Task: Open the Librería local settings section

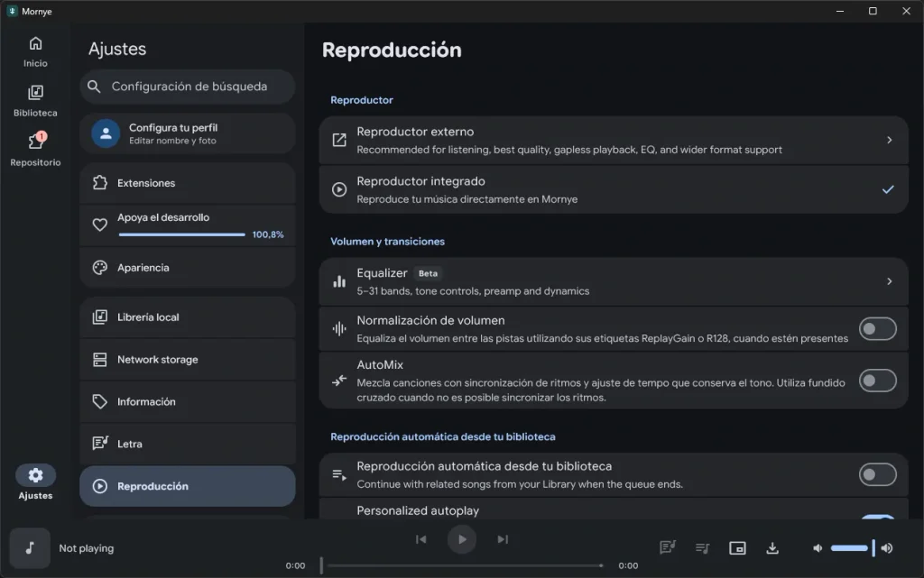Action: click(x=188, y=317)
